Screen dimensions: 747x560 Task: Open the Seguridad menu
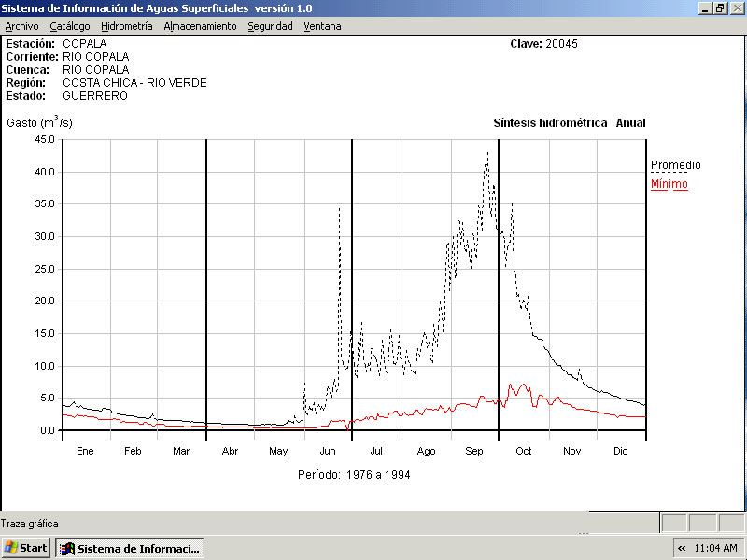tap(270, 26)
